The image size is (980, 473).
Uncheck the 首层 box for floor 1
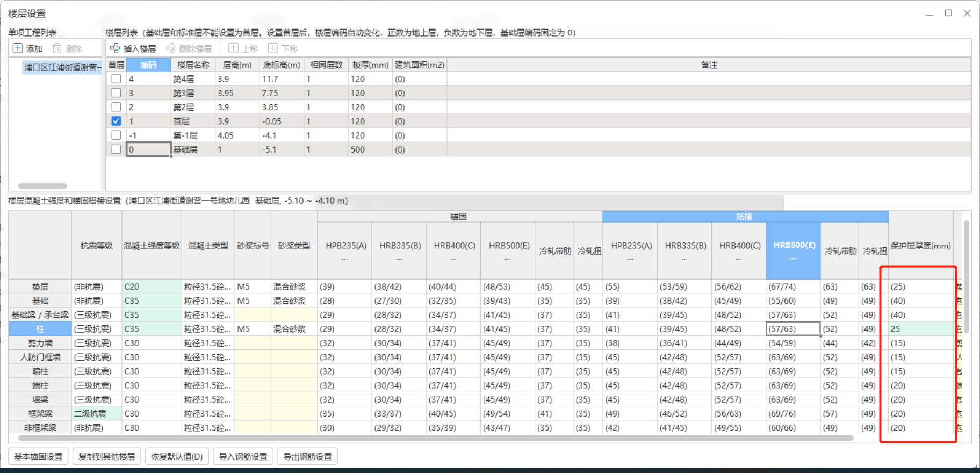[116, 121]
